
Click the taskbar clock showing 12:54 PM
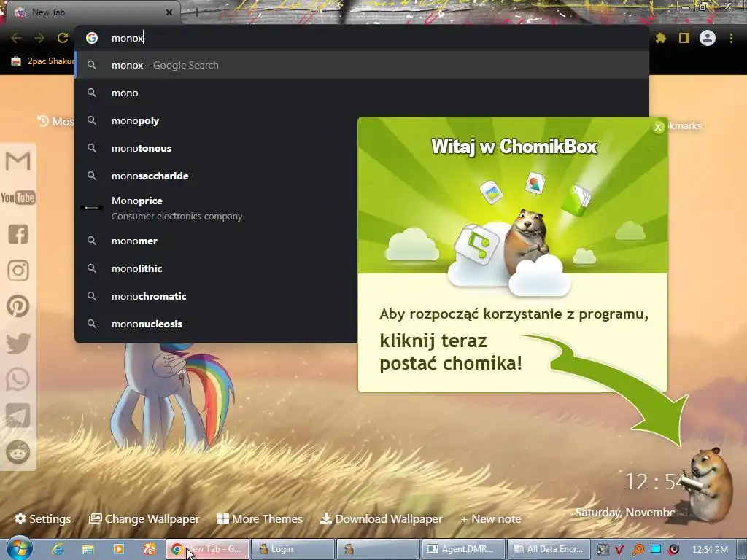(x=710, y=550)
